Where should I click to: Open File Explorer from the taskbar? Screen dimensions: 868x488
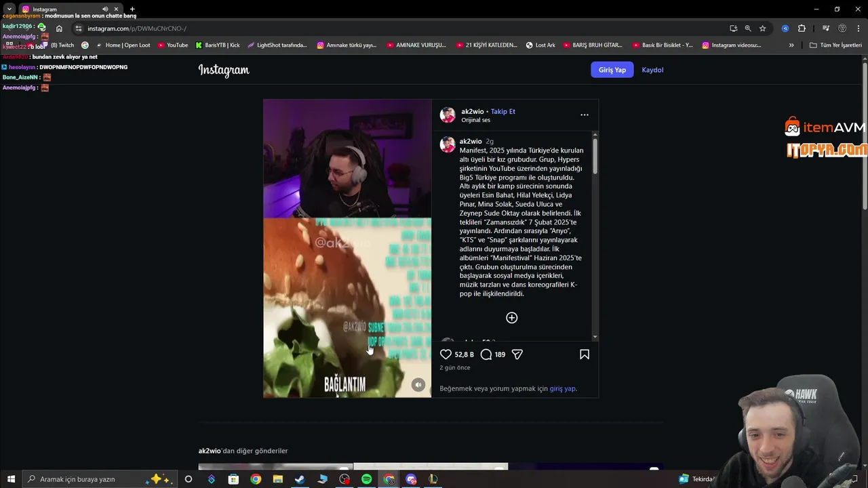pyautogui.click(x=277, y=479)
